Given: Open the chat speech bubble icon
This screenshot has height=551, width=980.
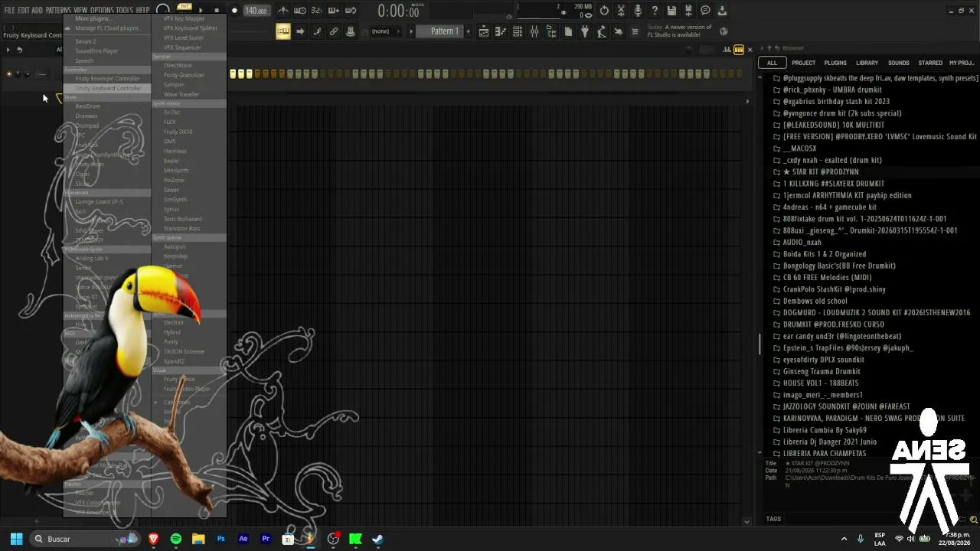Looking at the screenshot, I should 705,11.
